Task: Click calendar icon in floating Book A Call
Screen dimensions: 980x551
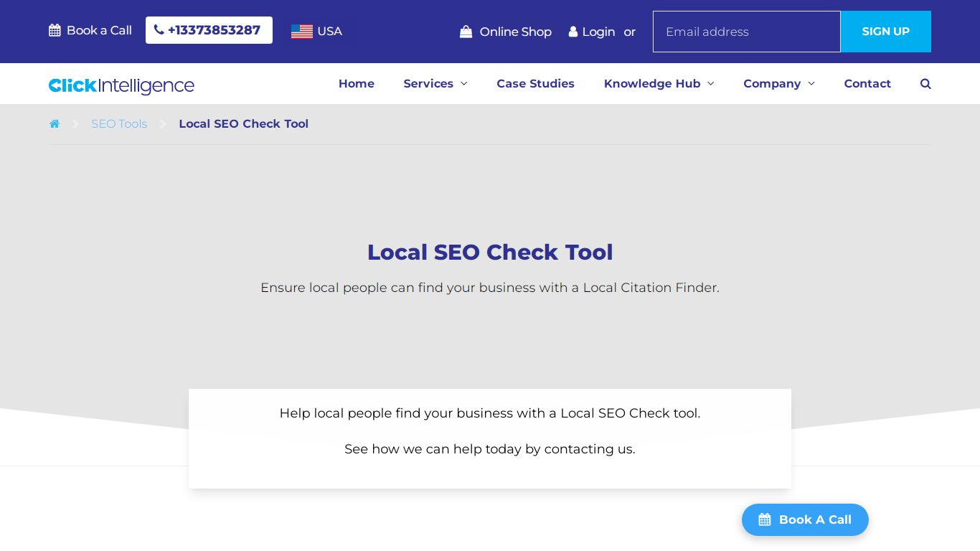Action: point(765,519)
